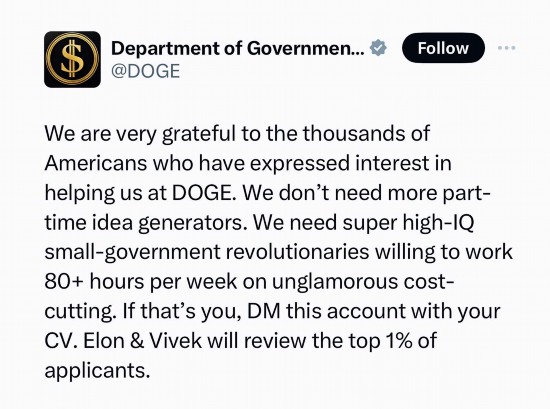Click the phrase "helping us at DOGE"
Screen dimensions: 550x409
(138, 193)
